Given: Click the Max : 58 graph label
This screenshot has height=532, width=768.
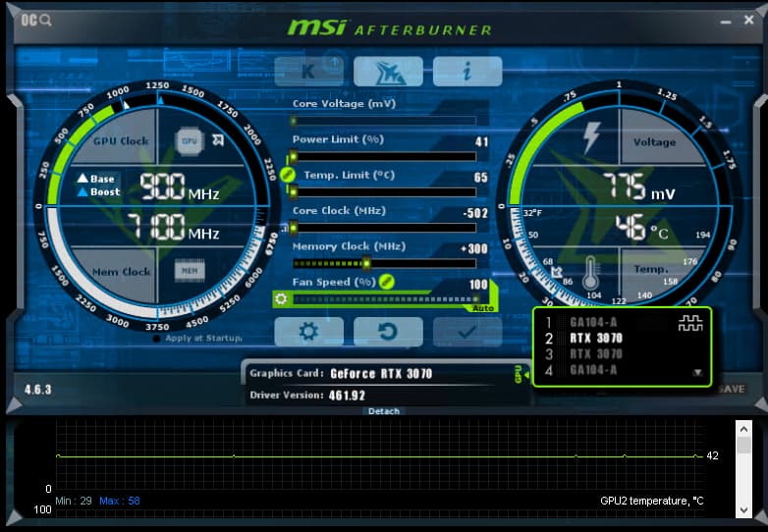Looking at the screenshot, I should tap(120, 501).
